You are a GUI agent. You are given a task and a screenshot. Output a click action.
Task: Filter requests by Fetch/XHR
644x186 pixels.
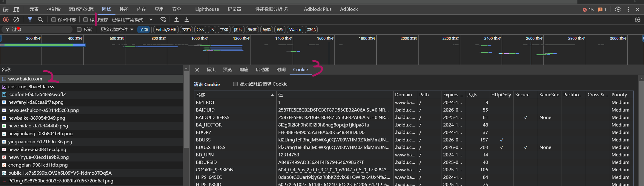point(166,30)
